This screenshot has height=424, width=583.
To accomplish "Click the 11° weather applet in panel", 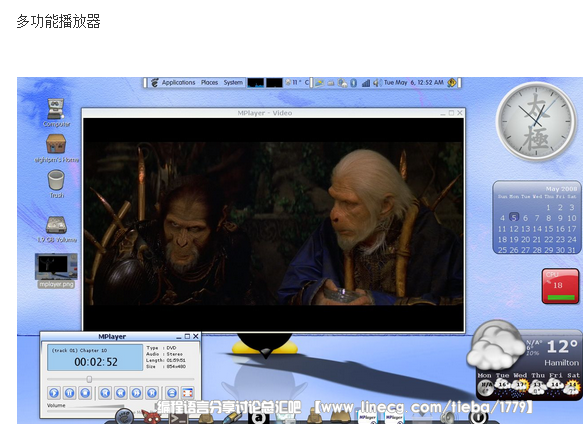I will coord(297,83).
